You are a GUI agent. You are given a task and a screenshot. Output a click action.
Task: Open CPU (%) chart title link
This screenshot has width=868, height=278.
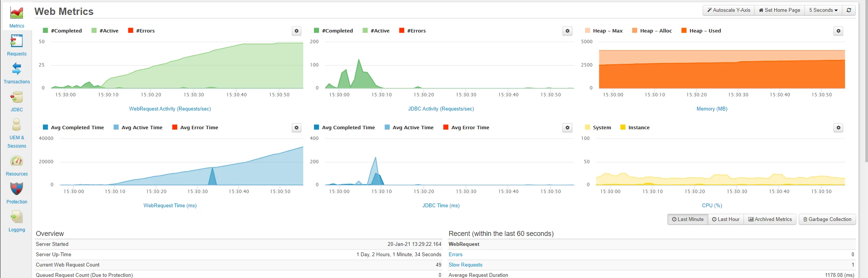click(x=712, y=206)
